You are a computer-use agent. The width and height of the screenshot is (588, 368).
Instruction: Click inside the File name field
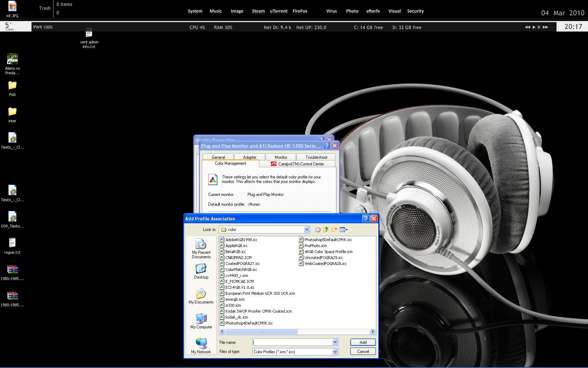click(x=292, y=342)
